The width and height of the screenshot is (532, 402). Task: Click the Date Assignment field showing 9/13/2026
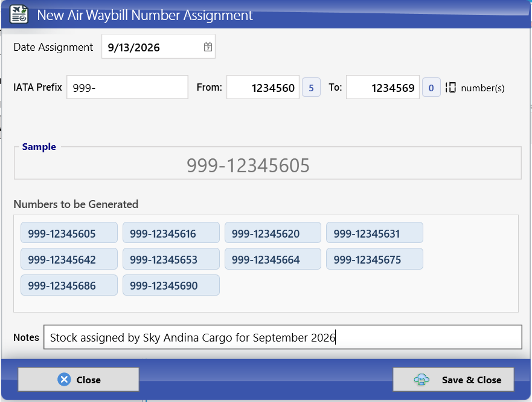click(x=158, y=47)
